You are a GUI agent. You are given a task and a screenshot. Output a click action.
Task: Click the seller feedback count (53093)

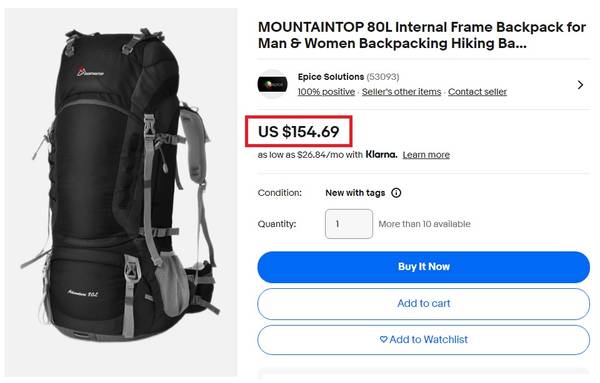point(383,77)
